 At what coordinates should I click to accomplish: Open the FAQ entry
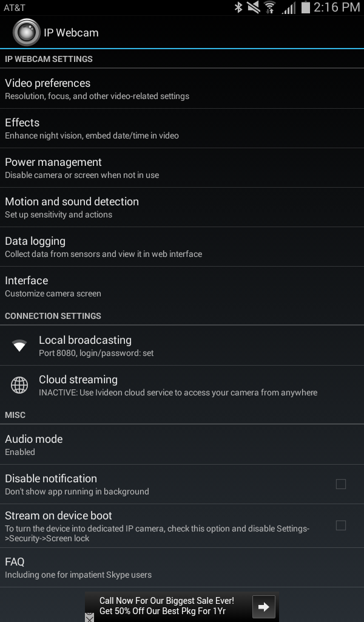[182, 568]
